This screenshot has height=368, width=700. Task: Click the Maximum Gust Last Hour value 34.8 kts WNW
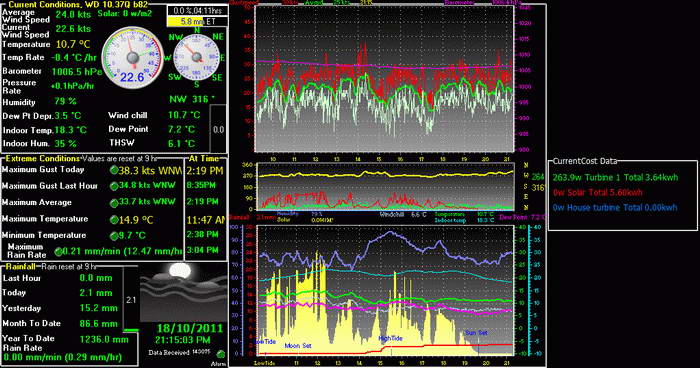tap(147, 185)
